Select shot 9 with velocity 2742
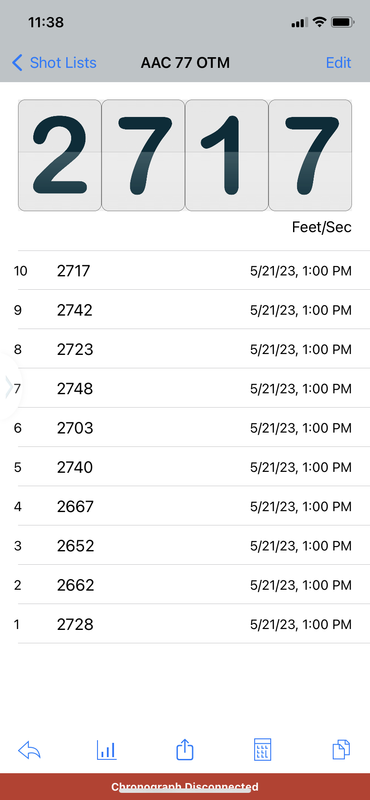Image resolution: width=370 pixels, height=800 pixels. point(185,310)
